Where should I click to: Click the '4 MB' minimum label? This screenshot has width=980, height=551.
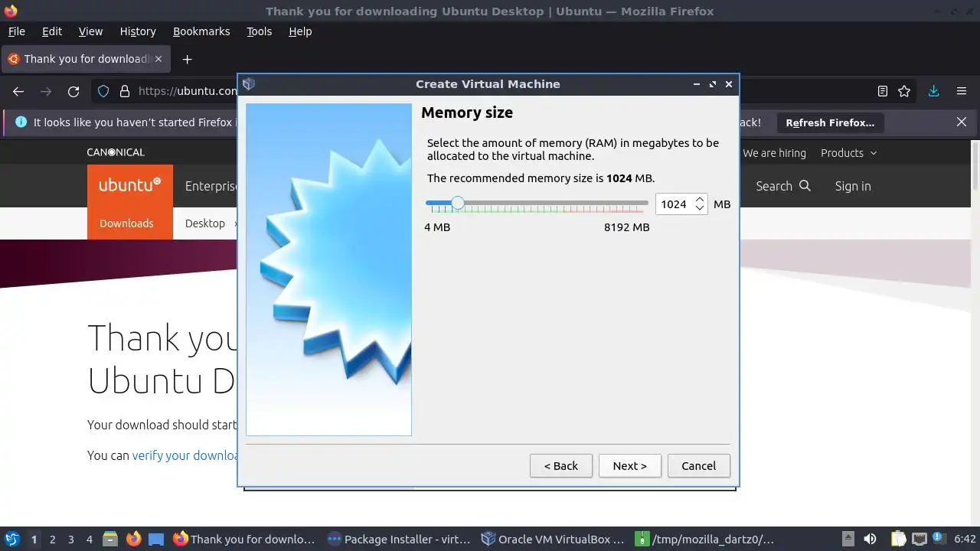point(437,227)
